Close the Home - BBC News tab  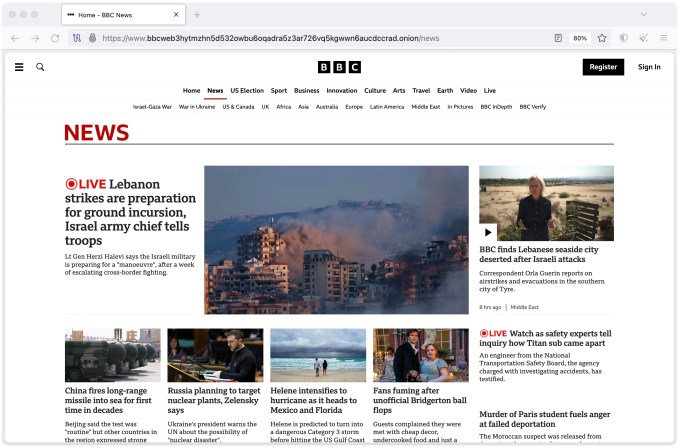coord(176,15)
